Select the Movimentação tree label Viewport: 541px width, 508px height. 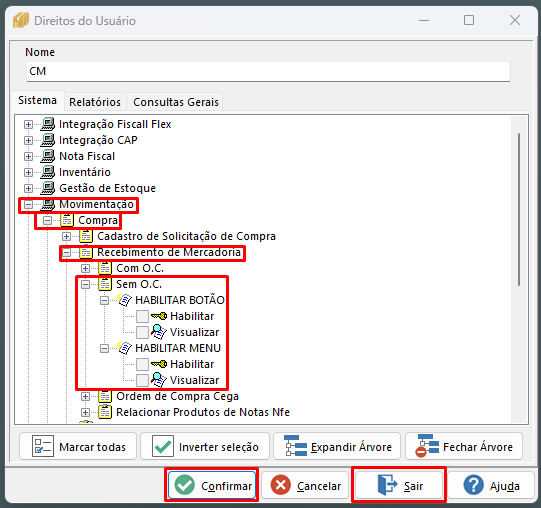click(x=97, y=204)
